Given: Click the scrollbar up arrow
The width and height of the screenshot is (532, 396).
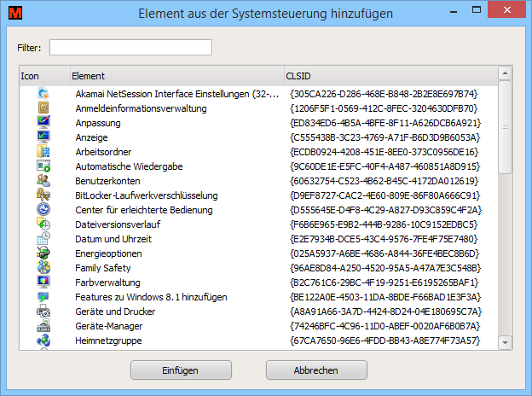Looking at the screenshot, I should pyautogui.click(x=505, y=73).
